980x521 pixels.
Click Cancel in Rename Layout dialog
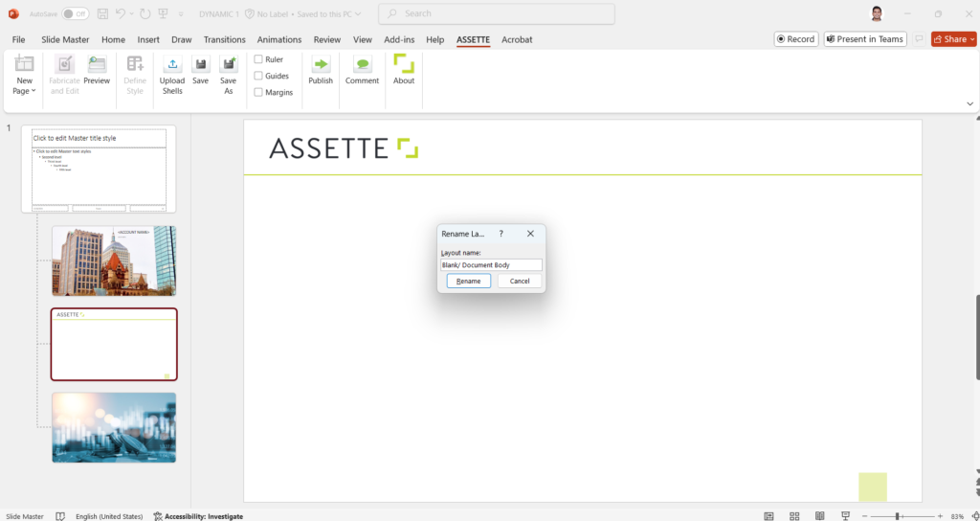pyautogui.click(x=520, y=281)
